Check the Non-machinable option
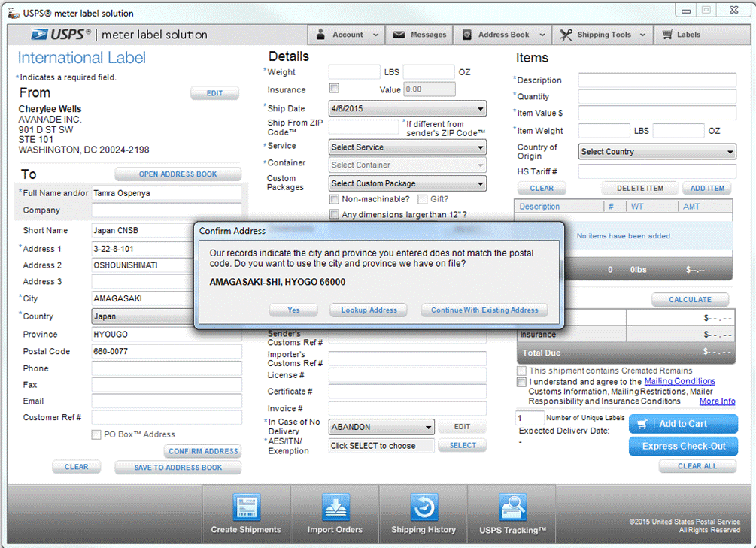The width and height of the screenshot is (756, 548). pos(334,199)
